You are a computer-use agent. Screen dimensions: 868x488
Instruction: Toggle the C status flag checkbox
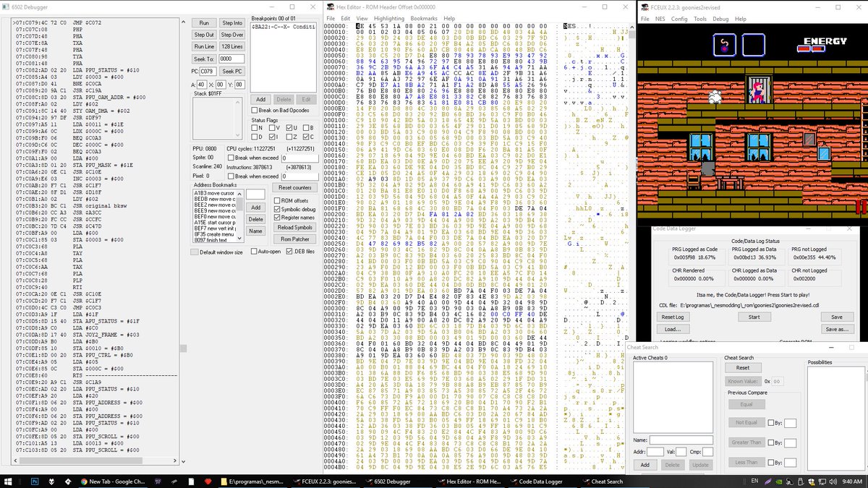click(x=309, y=137)
